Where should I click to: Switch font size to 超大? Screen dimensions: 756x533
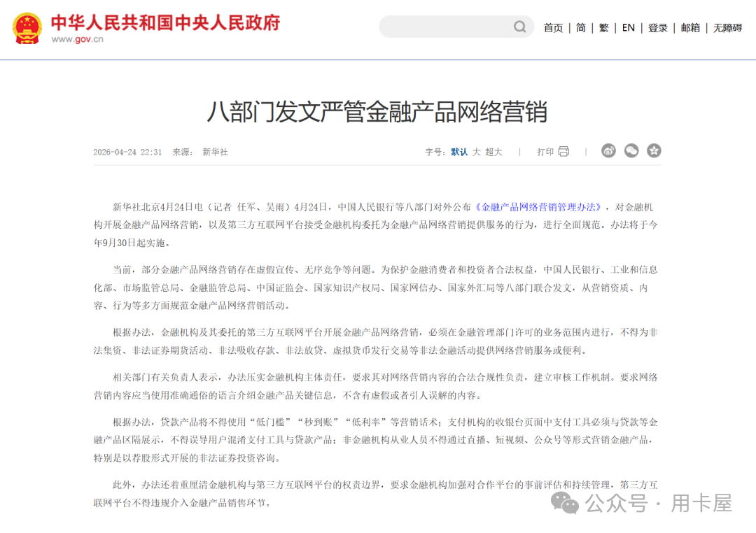click(x=492, y=151)
